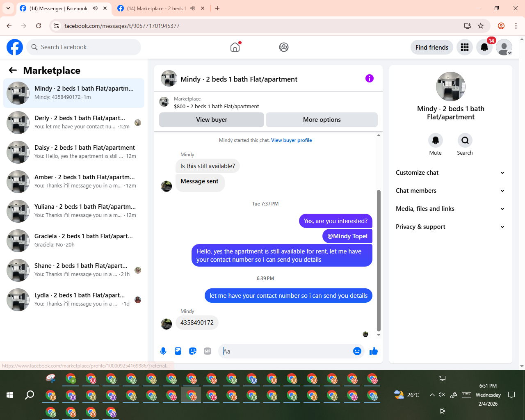Open browser install app icon in address bar
The image size is (525, 420).
(x=468, y=26)
